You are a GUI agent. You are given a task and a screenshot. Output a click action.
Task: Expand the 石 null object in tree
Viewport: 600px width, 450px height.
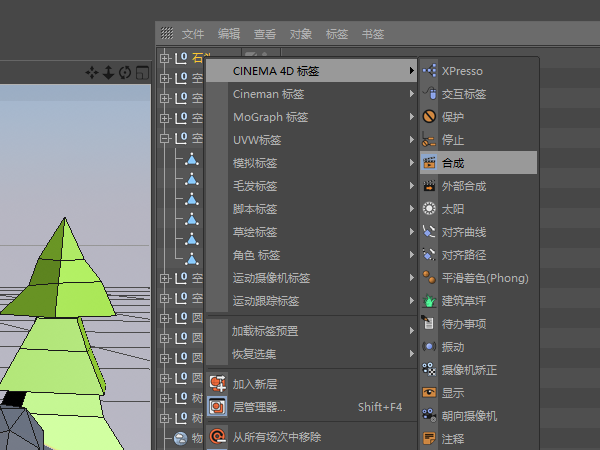[165, 58]
